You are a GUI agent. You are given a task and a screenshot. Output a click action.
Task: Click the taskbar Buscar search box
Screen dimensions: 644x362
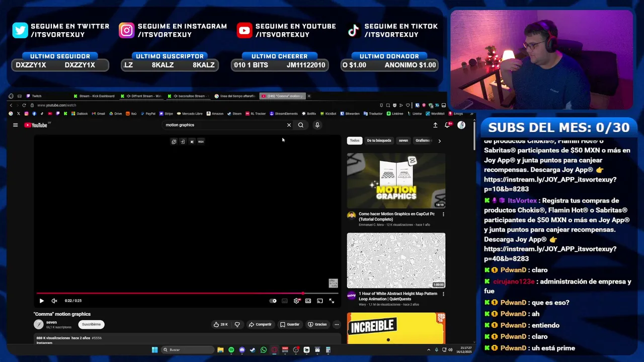(188, 350)
